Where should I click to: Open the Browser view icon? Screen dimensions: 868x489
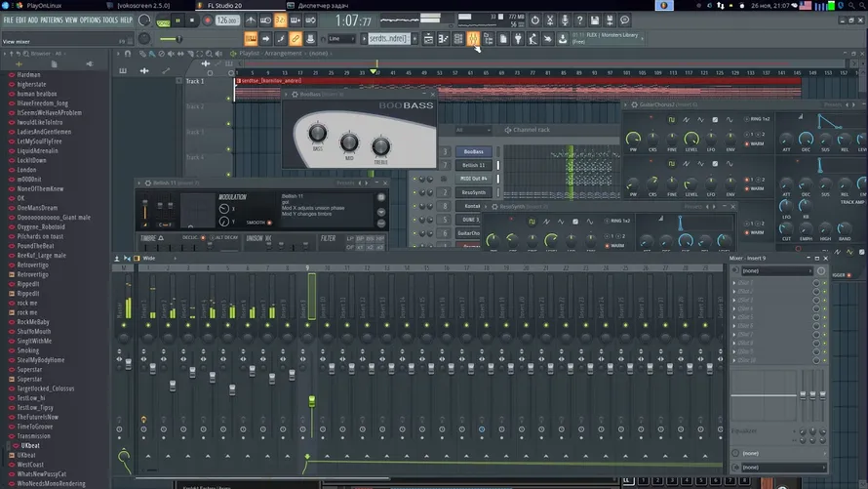489,38
